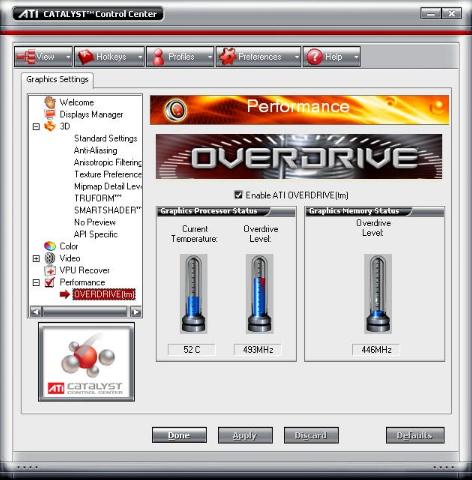This screenshot has width=472, height=480.
Task: Select Mipmap Detail Level in the tree
Action: pos(108,186)
